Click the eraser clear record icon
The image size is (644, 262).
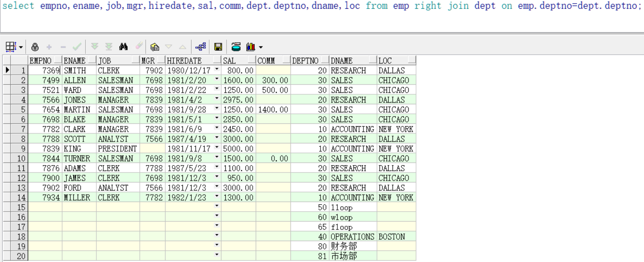[x=139, y=46]
